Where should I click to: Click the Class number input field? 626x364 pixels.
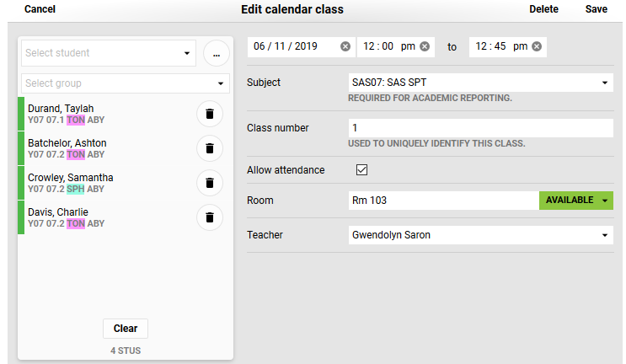pyautogui.click(x=480, y=128)
